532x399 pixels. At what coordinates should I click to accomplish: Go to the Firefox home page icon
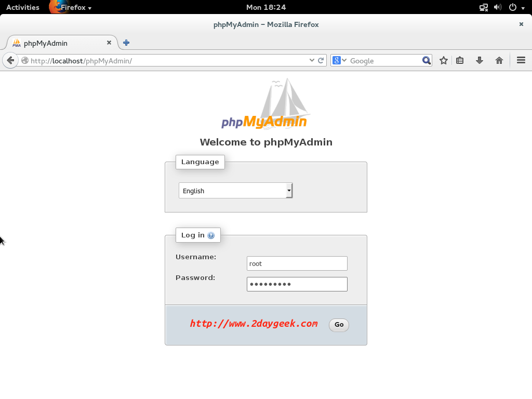(499, 60)
